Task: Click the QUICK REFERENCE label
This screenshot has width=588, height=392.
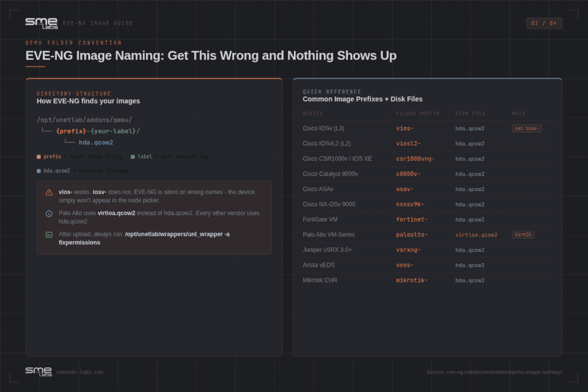Action: 332,92
